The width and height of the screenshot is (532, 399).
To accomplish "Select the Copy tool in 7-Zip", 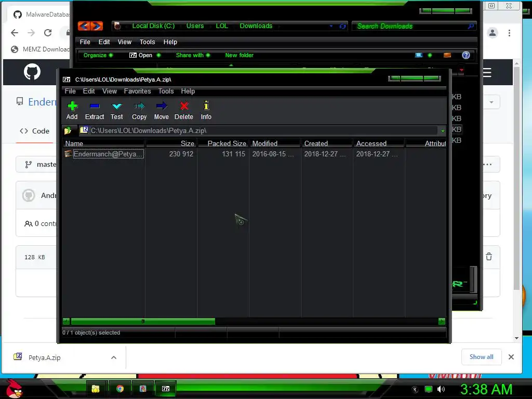I will [139, 111].
